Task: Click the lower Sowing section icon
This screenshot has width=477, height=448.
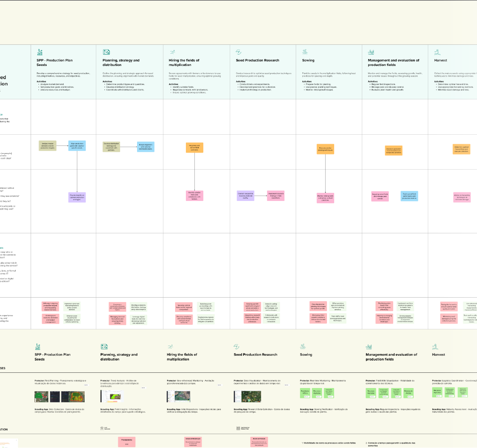Action: pos(303,346)
